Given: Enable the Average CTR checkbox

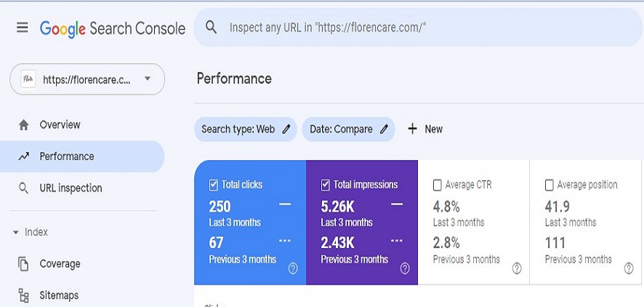Looking at the screenshot, I should [438, 186].
